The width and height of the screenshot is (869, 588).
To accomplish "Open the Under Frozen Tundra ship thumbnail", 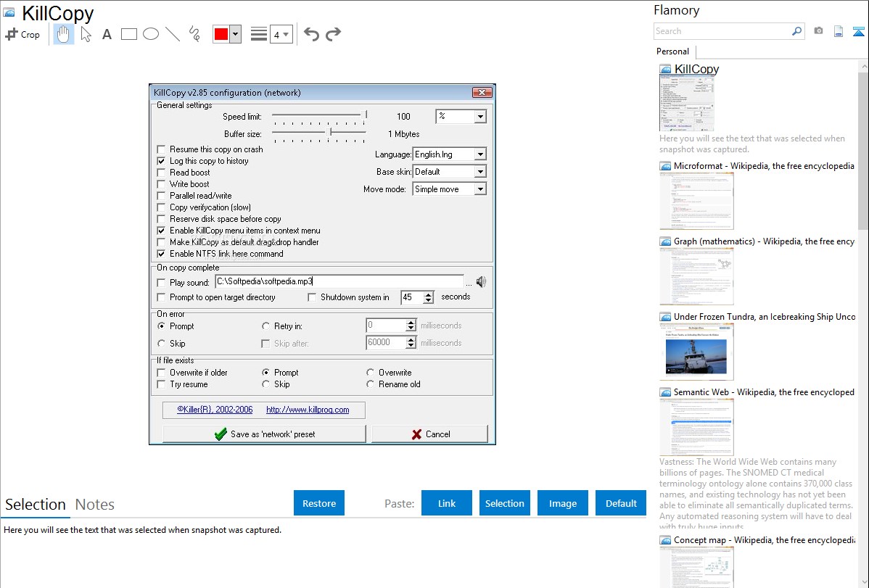I will (x=696, y=352).
